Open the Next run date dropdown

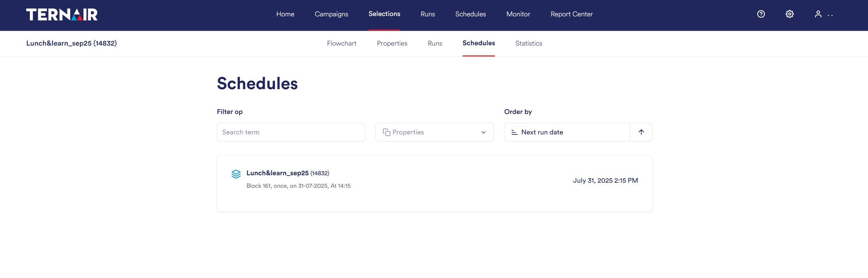(x=566, y=132)
